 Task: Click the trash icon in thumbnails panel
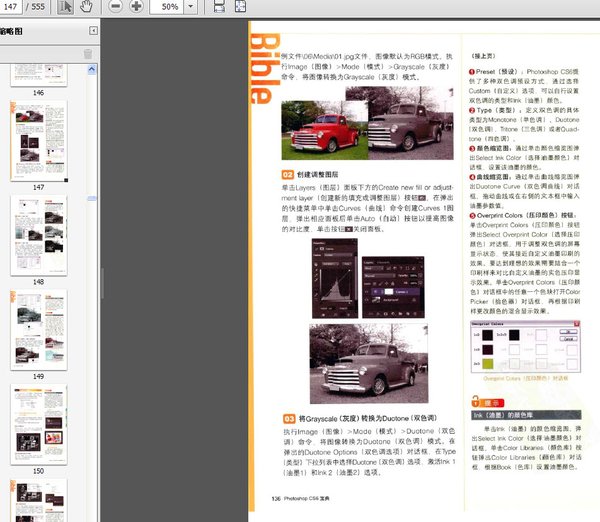tap(88, 53)
